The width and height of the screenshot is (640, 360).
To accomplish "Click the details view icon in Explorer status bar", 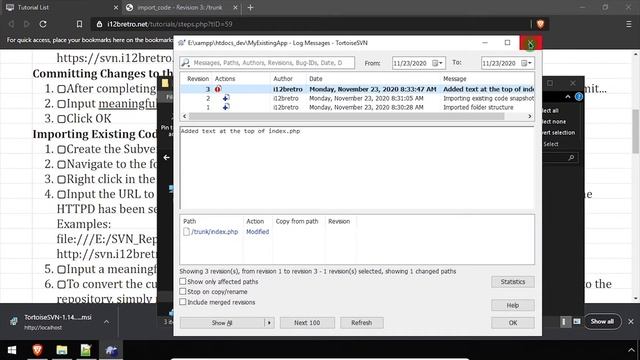I will (564, 322).
